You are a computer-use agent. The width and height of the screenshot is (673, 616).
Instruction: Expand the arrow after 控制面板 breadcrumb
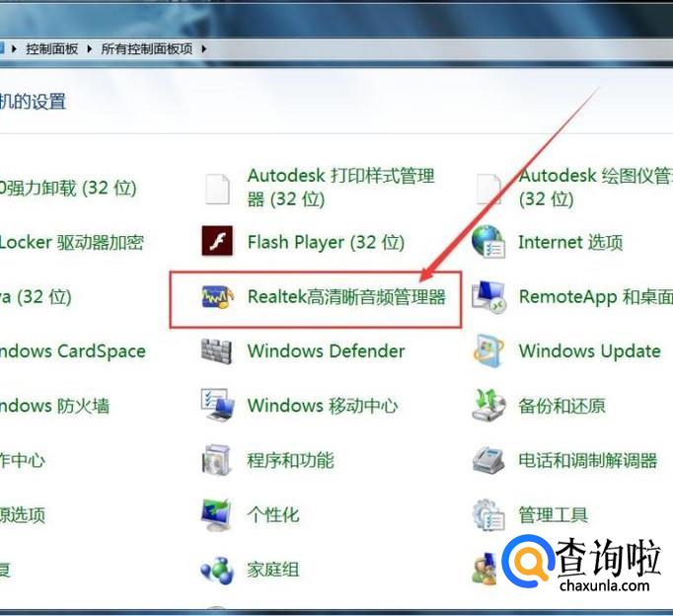coord(89,49)
